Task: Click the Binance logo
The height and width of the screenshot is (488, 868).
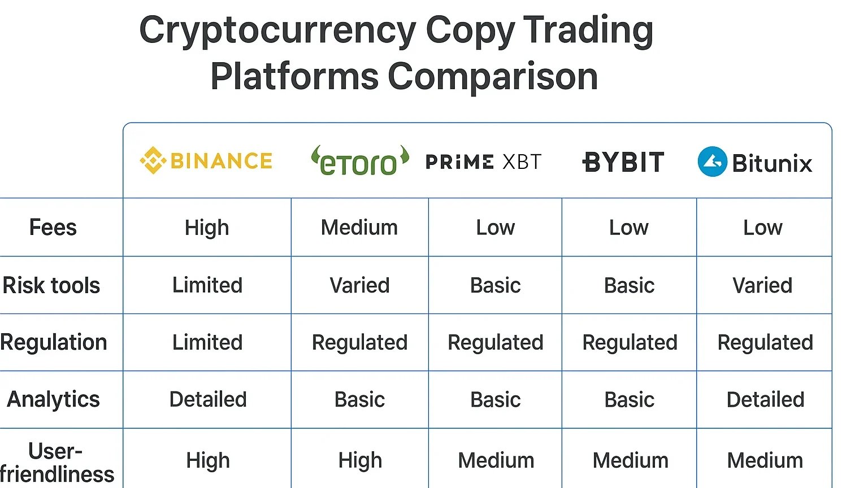Action: point(206,161)
